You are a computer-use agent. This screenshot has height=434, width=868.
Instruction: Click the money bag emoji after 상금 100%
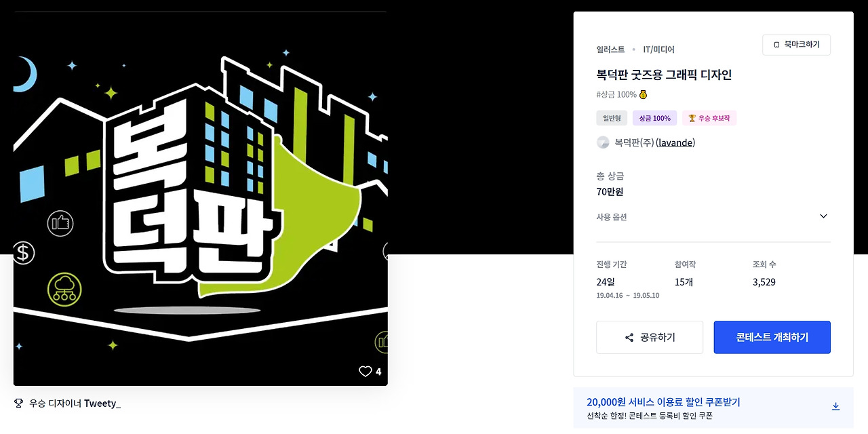pyautogui.click(x=643, y=94)
